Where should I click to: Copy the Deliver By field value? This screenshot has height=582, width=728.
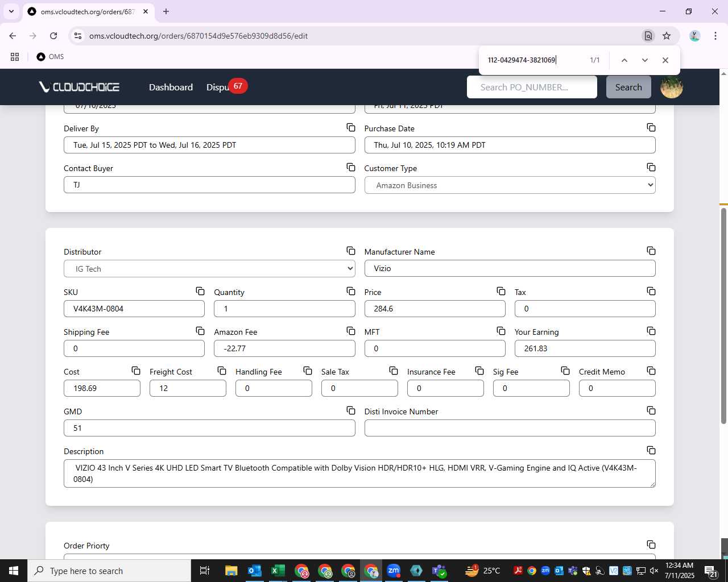coord(351,127)
